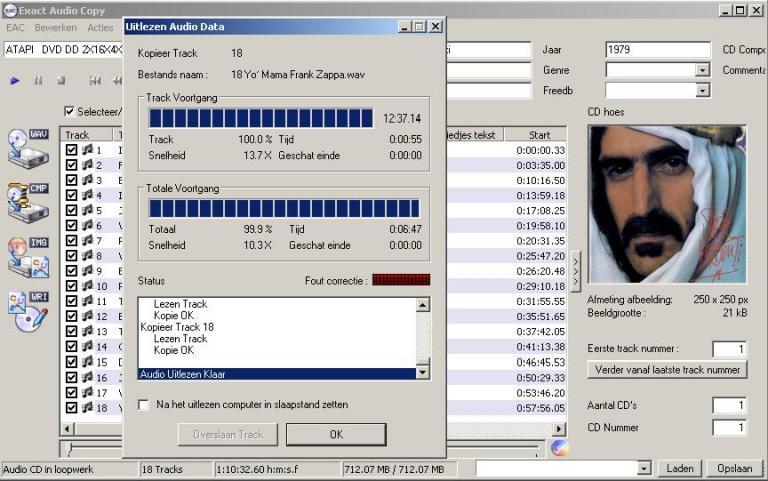The height and width of the screenshot is (481, 768).
Task: Click the Jaar field showing 1979
Action: point(657,49)
